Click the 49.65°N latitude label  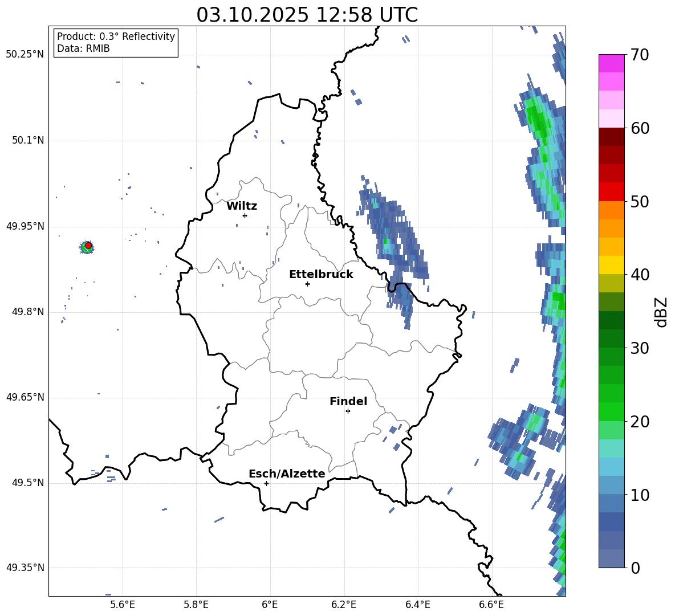pyautogui.click(x=25, y=397)
